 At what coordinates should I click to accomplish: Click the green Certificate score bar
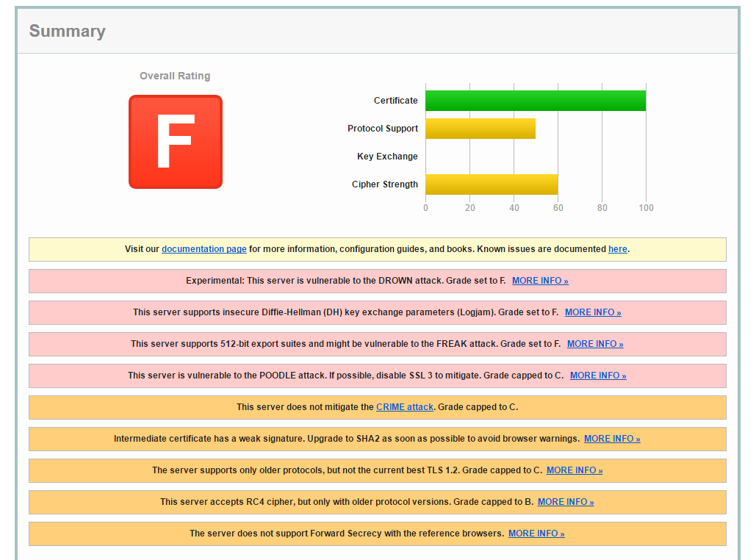pos(535,101)
